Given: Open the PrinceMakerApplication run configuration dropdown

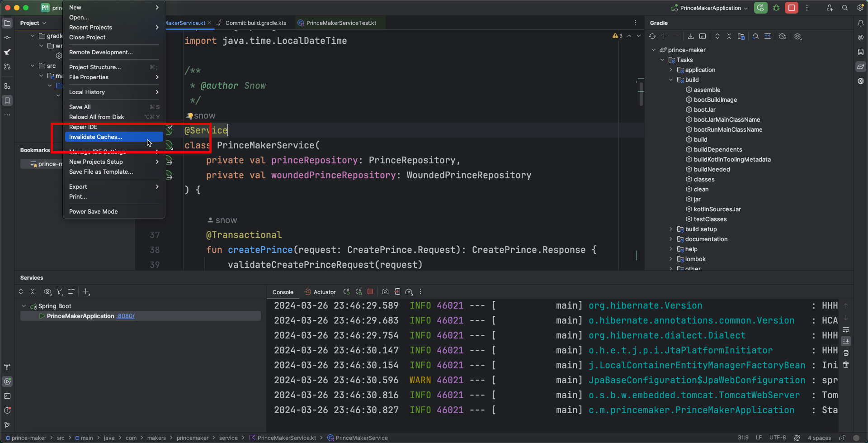Looking at the screenshot, I should coord(709,8).
